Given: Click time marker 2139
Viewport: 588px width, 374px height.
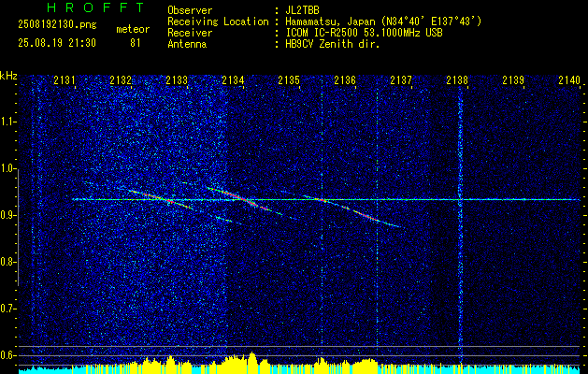Looking at the screenshot, I should (x=513, y=79).
